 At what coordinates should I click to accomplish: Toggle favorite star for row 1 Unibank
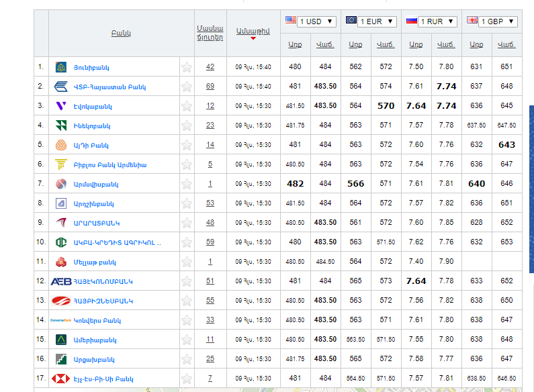[187, 67]
